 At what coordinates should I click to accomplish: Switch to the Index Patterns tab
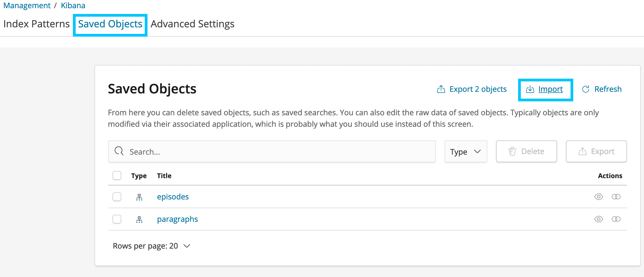pos(37,24)
